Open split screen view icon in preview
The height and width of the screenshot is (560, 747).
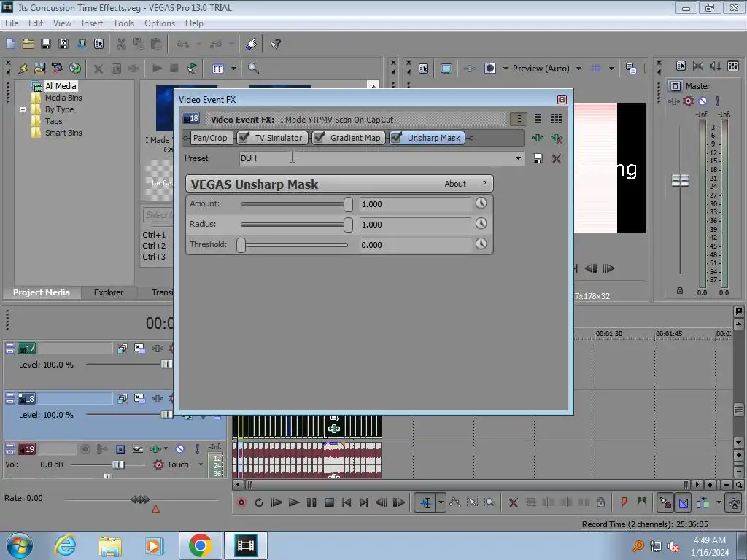click(x=489, y=69)
